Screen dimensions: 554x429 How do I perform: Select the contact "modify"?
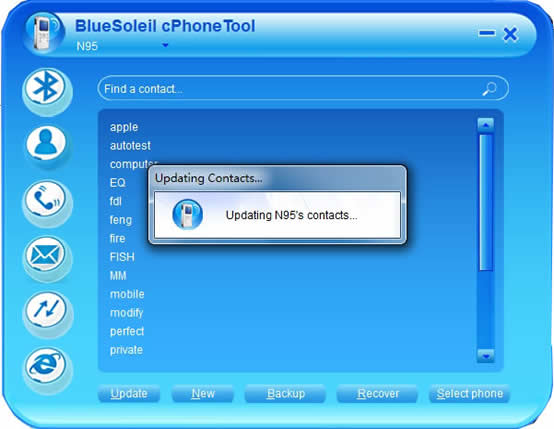126,313
